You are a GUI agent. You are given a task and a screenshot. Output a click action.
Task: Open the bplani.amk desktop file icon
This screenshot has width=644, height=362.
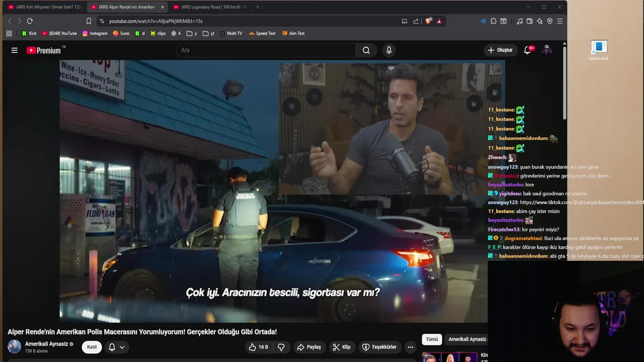599,50
